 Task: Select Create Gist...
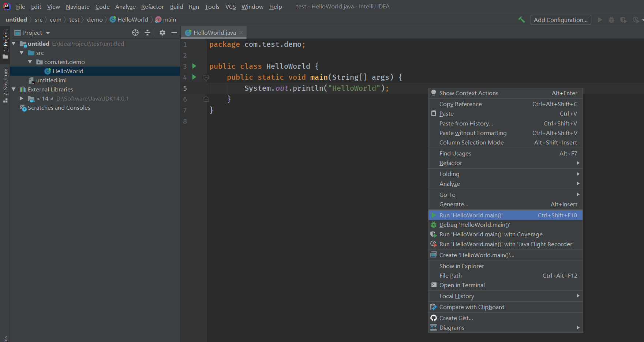tap(505, 318)
